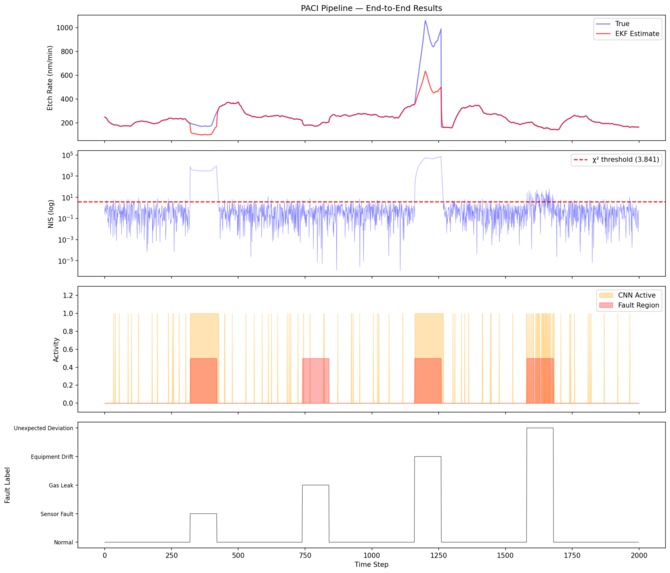Screen dimensions: 670x573
Task: Click the Activity tick label '0.2'
Action: tap(68, 385)
